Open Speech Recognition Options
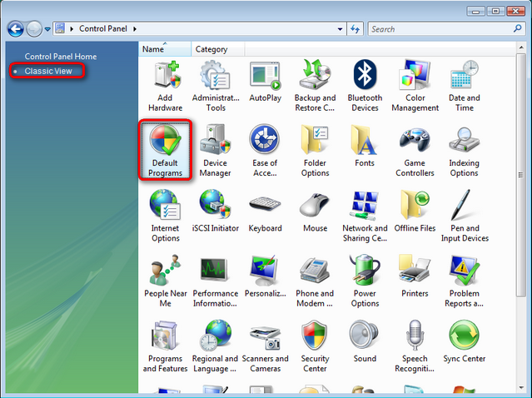 point(415,346)
